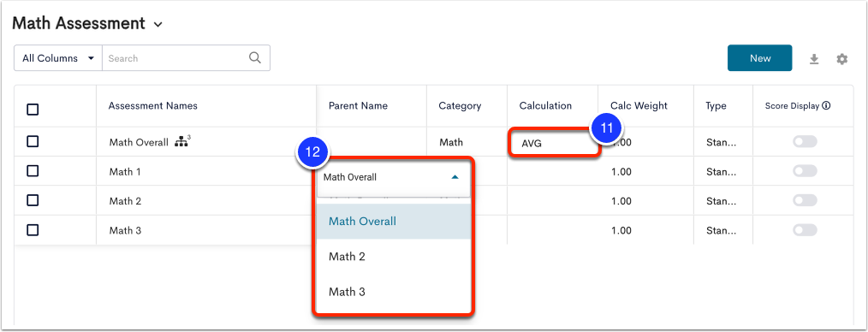Click the New button
This screenshot has height=332, width=868.
click(x=759, y=58)
